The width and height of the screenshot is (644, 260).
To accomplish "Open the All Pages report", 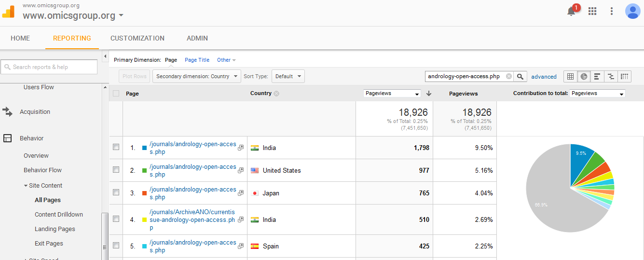I will [x=48, y=200].
